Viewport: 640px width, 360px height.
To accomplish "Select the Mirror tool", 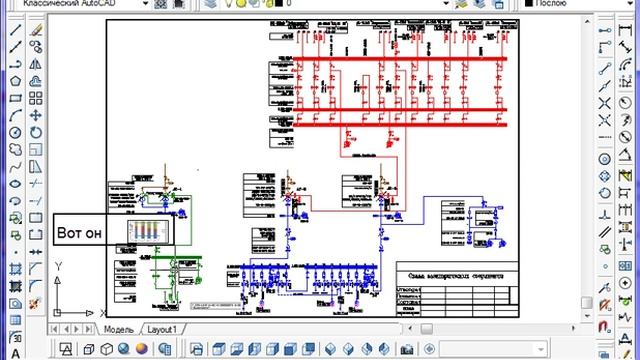I will pos(36,64).
